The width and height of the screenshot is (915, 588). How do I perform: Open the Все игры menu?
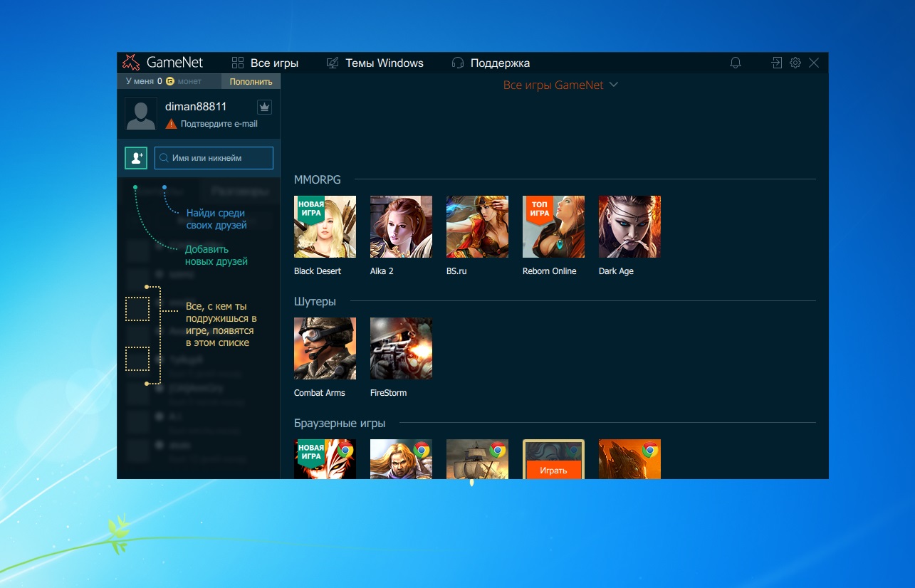[x=265, y=63]
